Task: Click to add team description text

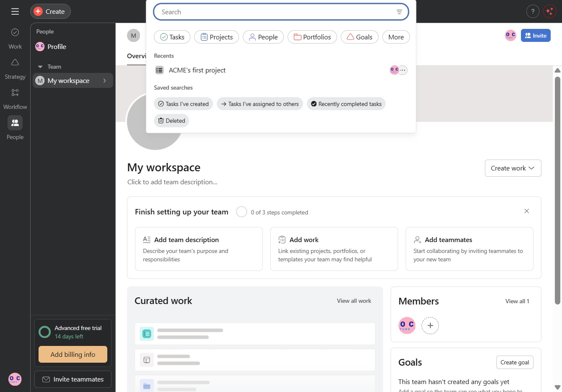Action: click(172, 182)
